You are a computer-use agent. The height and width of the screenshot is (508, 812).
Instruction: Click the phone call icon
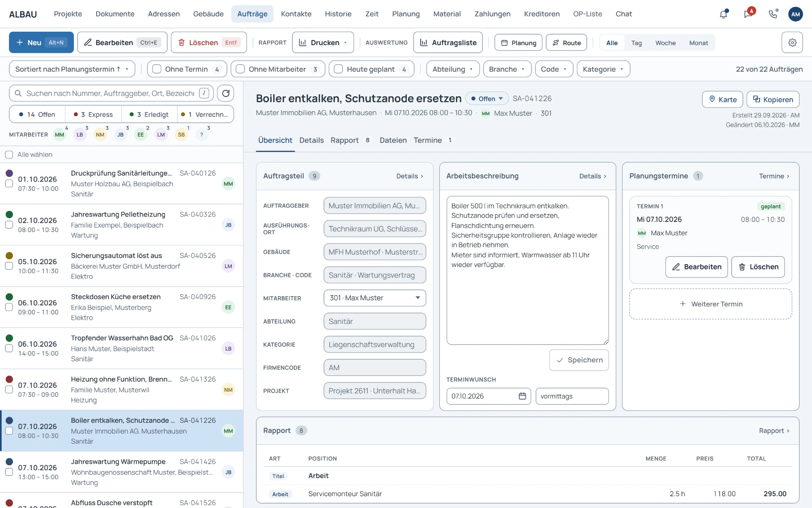point(773,14)
